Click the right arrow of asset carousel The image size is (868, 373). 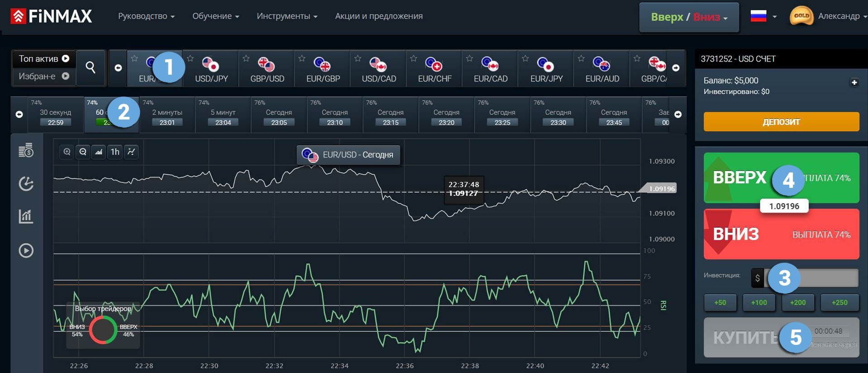[x=676, y=68]
